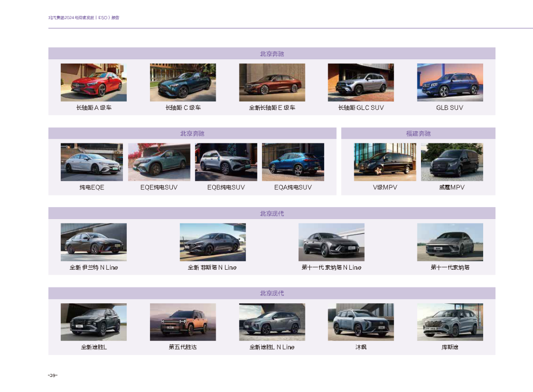Viewport: 533px width, 392px height.
Task: Select the blue GLB SUV image
Action: point(450,82)
